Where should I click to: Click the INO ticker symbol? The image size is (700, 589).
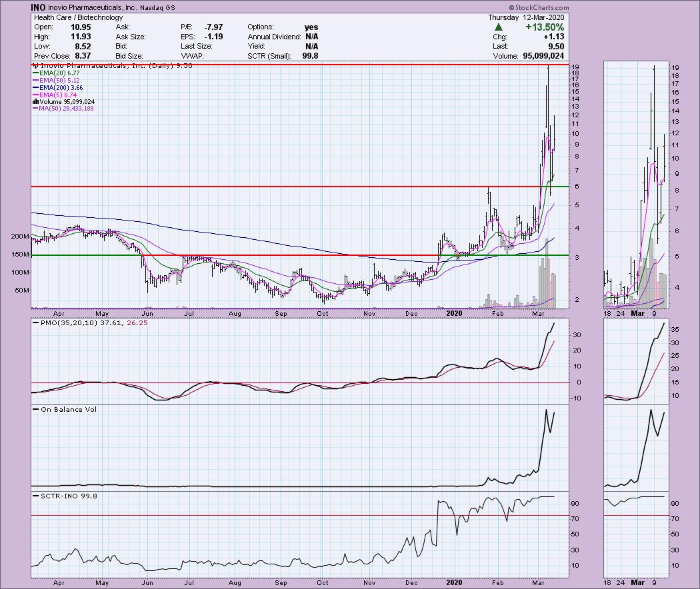[38, 7]
